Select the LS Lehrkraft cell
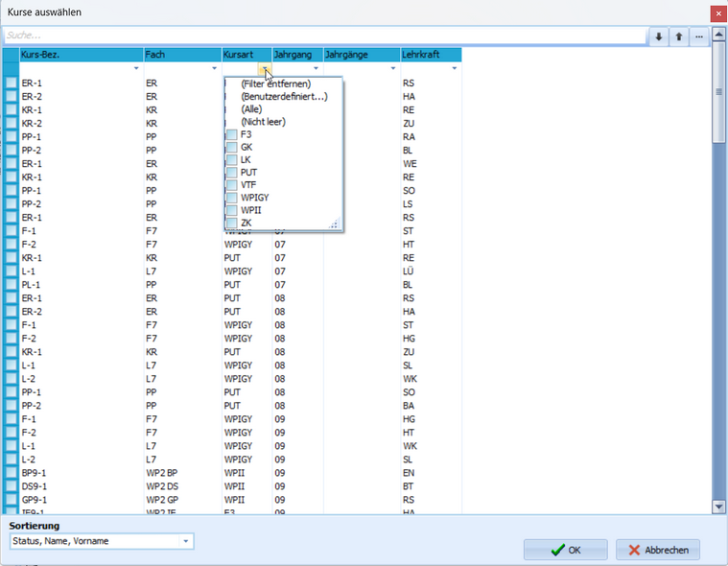The width and height of the screenshot is (728, 566). [431, 204]
